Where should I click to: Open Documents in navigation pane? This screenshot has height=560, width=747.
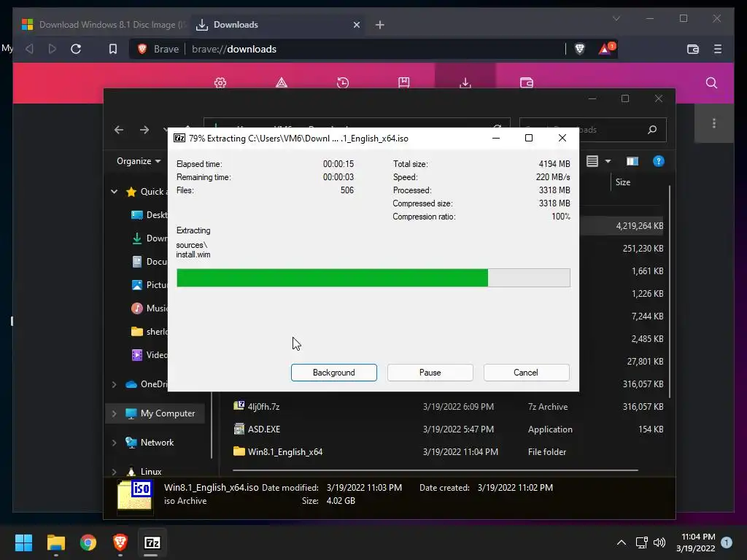click(x=149, y=262)
